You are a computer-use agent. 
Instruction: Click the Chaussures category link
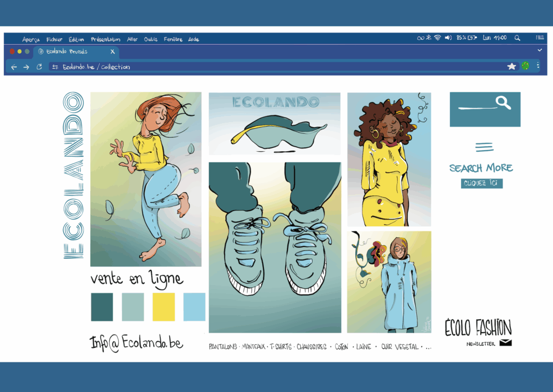pyautogui.click(x=312, y=347)
